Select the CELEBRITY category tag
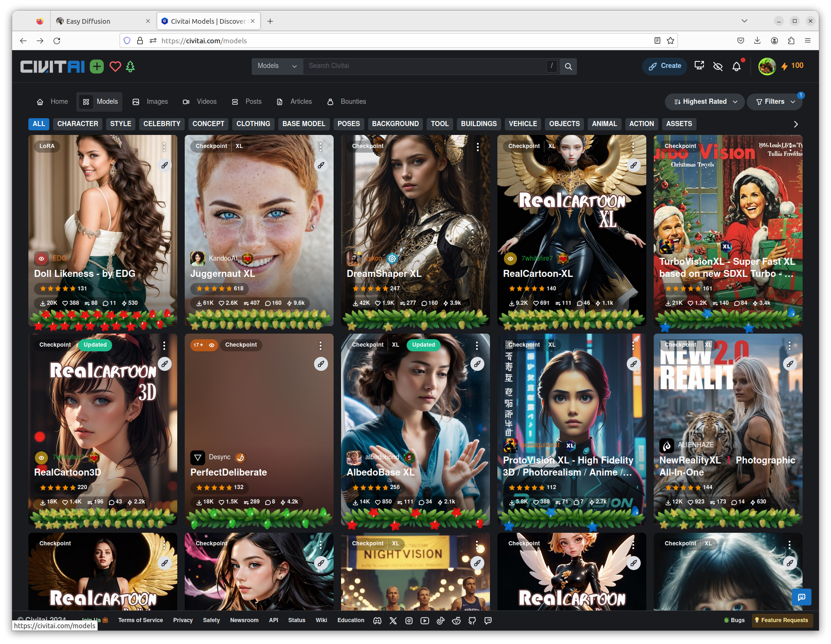831x644 pixels. (161, 124)
